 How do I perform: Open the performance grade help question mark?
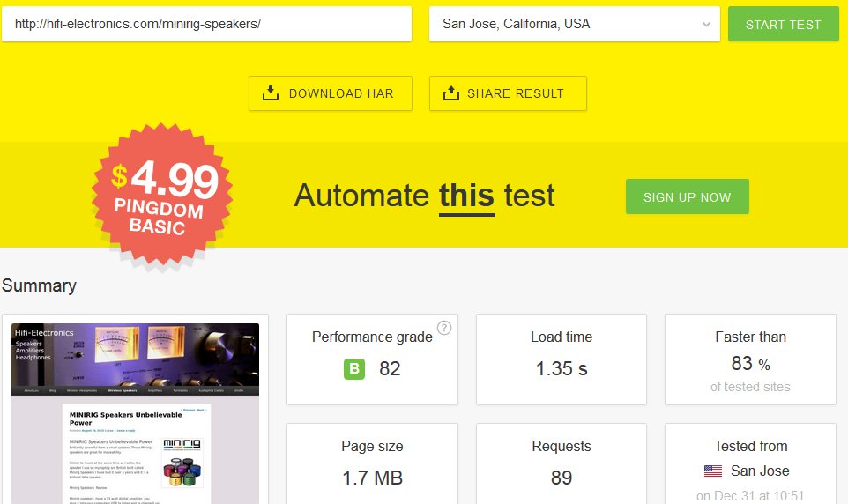(444, 328)
